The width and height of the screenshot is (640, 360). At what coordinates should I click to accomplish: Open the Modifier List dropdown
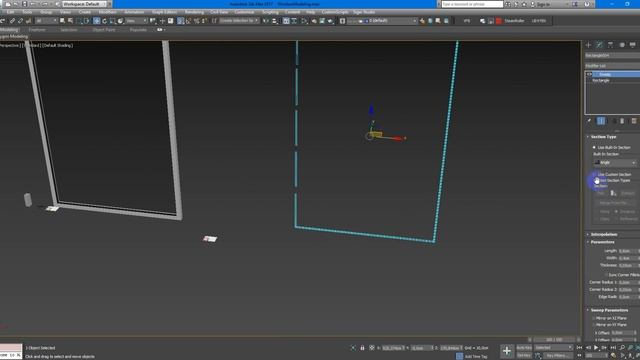(612, 66)
